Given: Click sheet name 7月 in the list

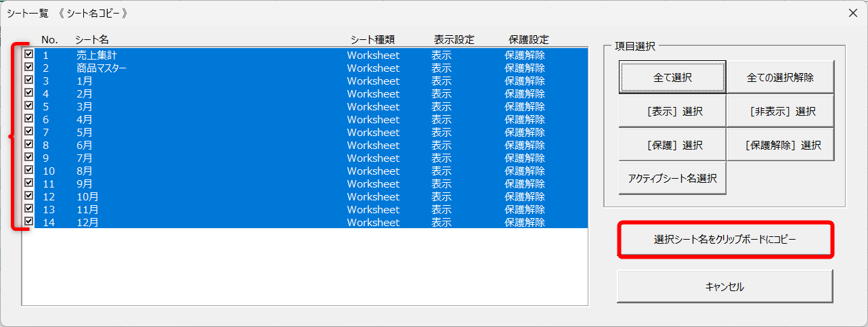Looking at the screenshot, I should (85, 158).
